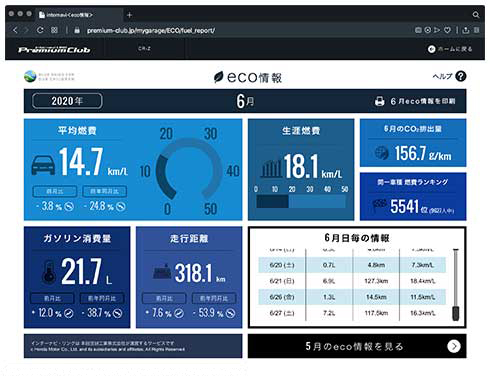This screenshot has width=490, height=381.
Task: Click the share/upload icon in toolbar
Action: (x=466, y=30)
